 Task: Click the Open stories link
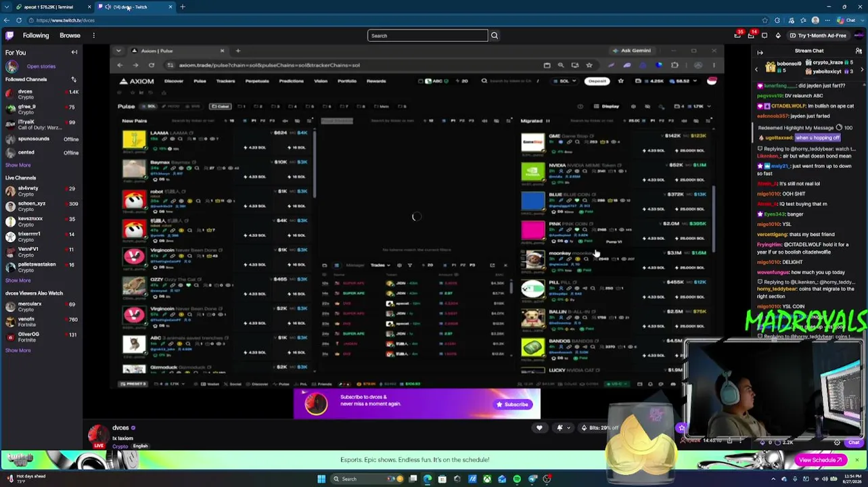pos(41,66)
